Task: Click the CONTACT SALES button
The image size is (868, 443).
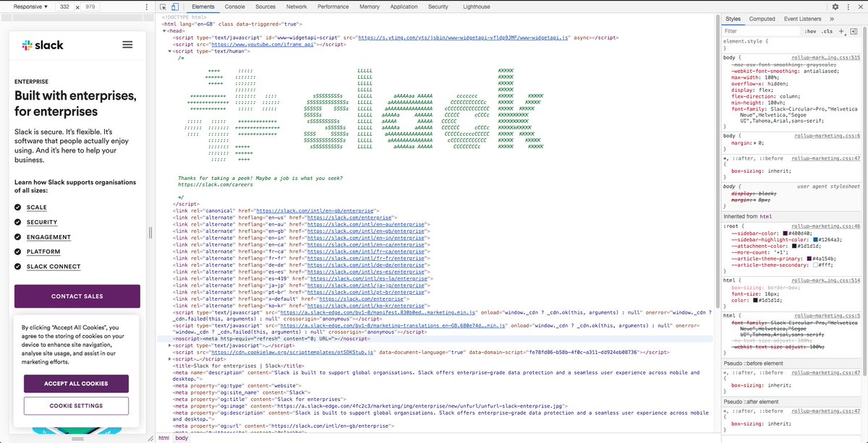Action: point(77,296)
